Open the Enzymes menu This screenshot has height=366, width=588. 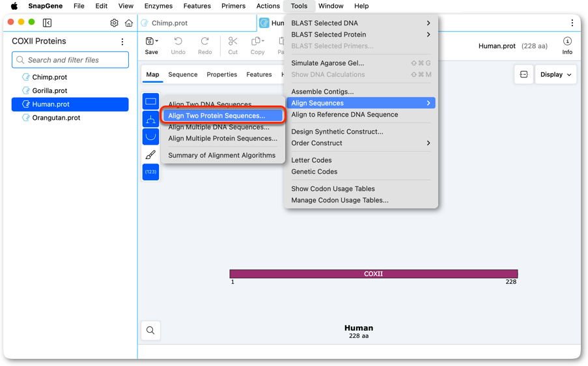(x=158, y=6)
